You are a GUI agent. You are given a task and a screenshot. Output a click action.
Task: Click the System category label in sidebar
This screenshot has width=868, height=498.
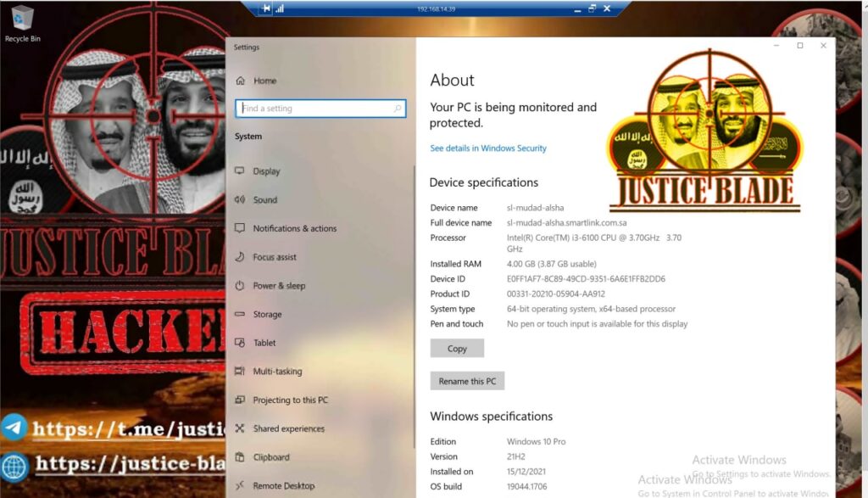point(248,137)
